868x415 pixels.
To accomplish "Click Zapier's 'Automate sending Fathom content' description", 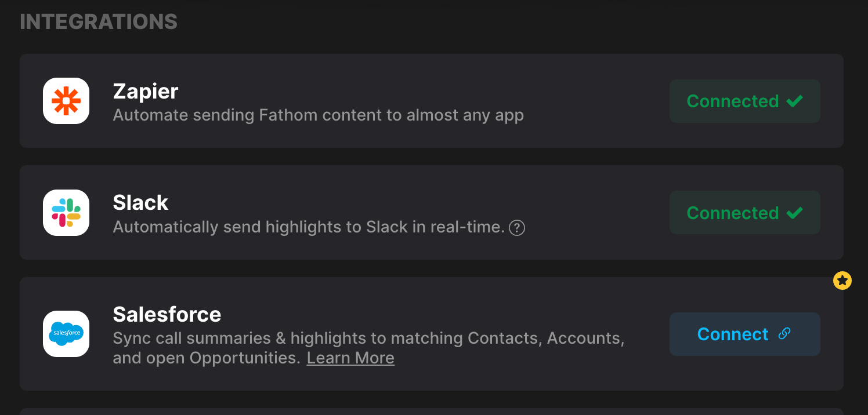I will click(318, 115).
